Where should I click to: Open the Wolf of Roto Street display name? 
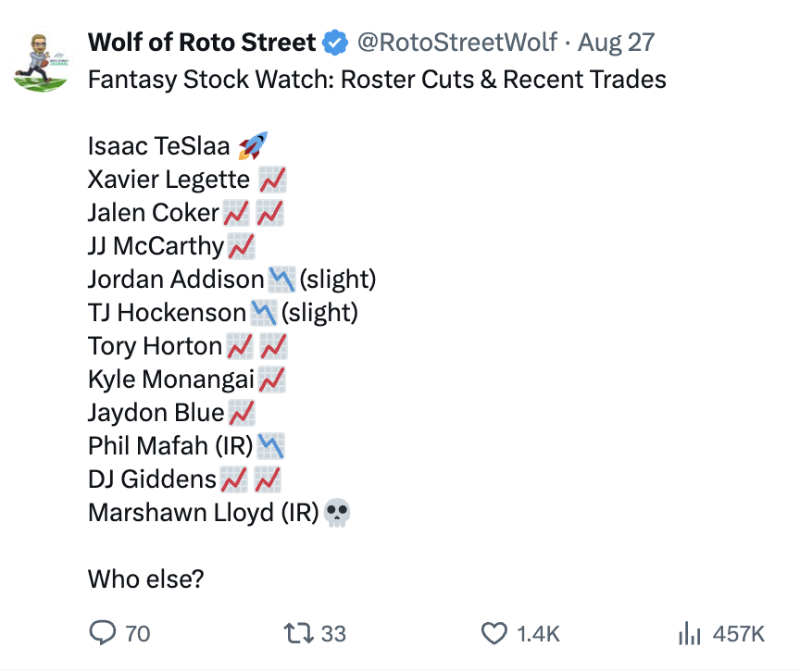202,43
